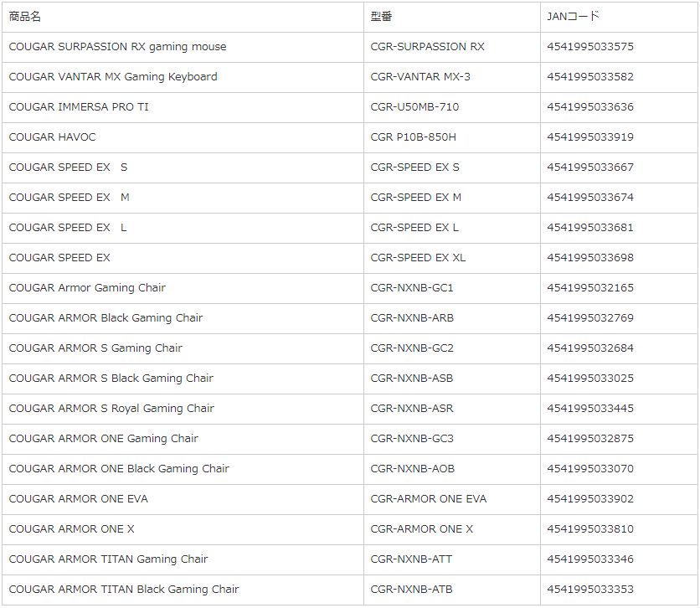Click JAN code 4541995032165
The height and width of the screenshot is (608, 700).
click(x=590, y=288)
